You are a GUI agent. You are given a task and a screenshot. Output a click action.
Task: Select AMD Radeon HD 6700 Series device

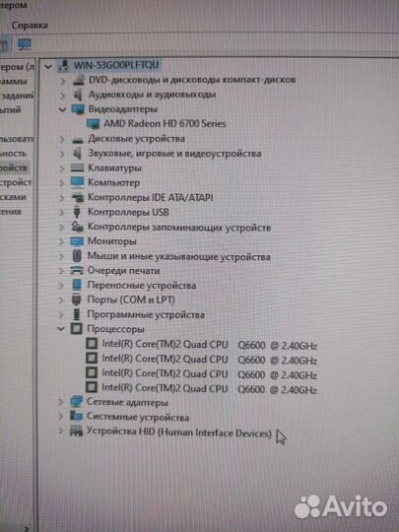pos(165,123)
